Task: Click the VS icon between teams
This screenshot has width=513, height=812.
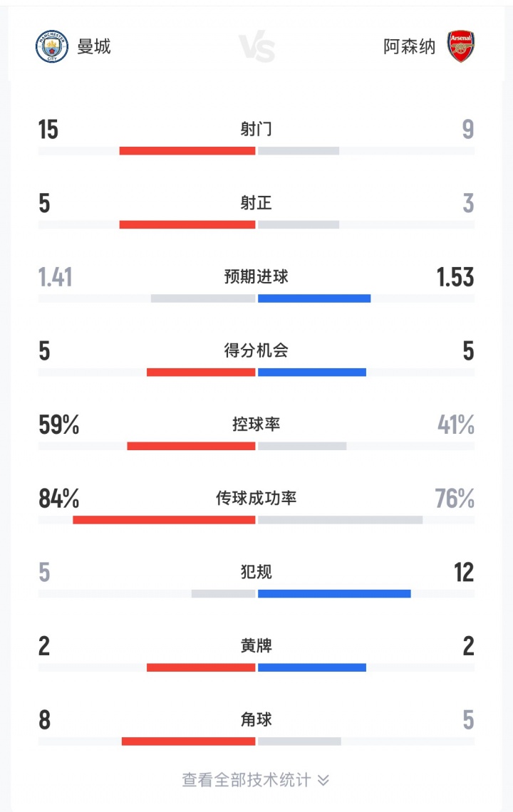Action: click(x=256, y=48)
